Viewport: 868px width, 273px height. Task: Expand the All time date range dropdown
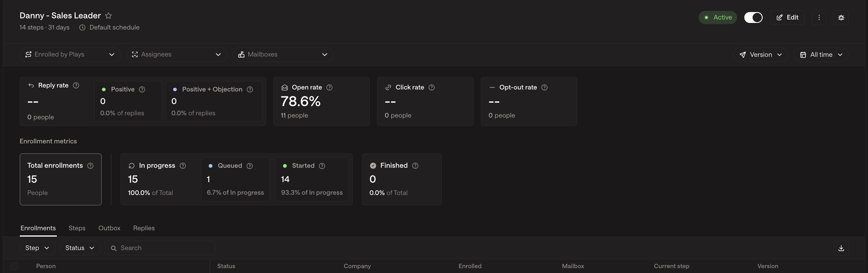tap(821, 54)
